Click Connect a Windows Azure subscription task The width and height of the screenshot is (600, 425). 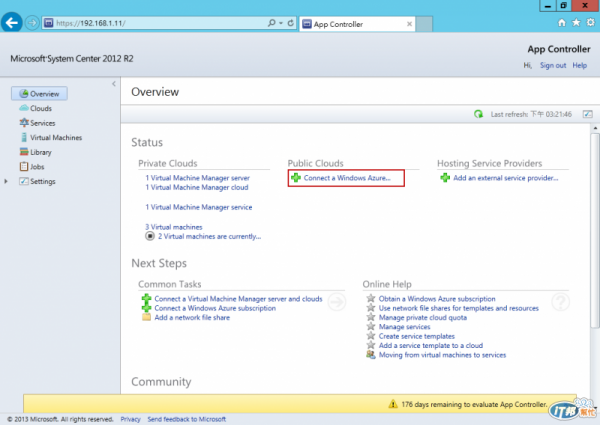click(215, 308)
